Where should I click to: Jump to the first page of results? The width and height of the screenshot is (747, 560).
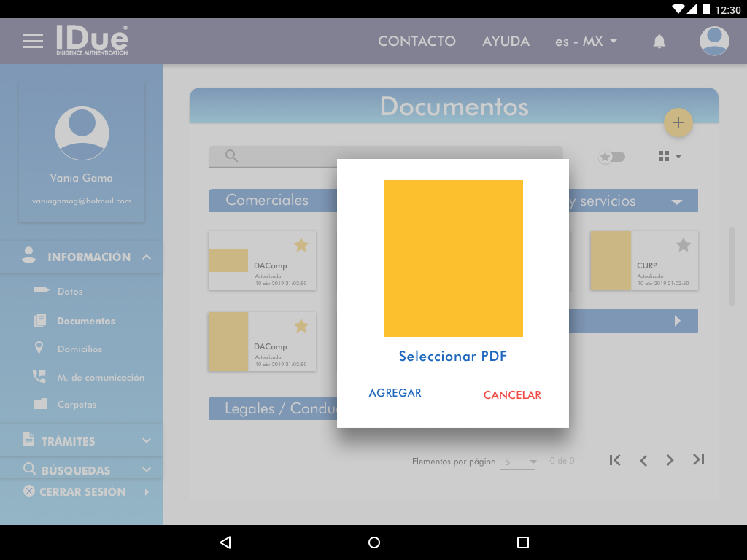615,460
